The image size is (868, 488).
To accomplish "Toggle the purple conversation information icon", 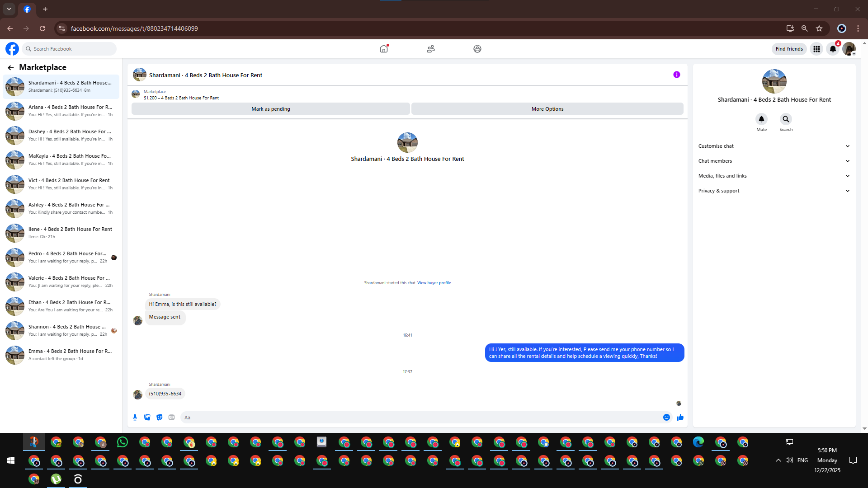I will click(676, 75).
